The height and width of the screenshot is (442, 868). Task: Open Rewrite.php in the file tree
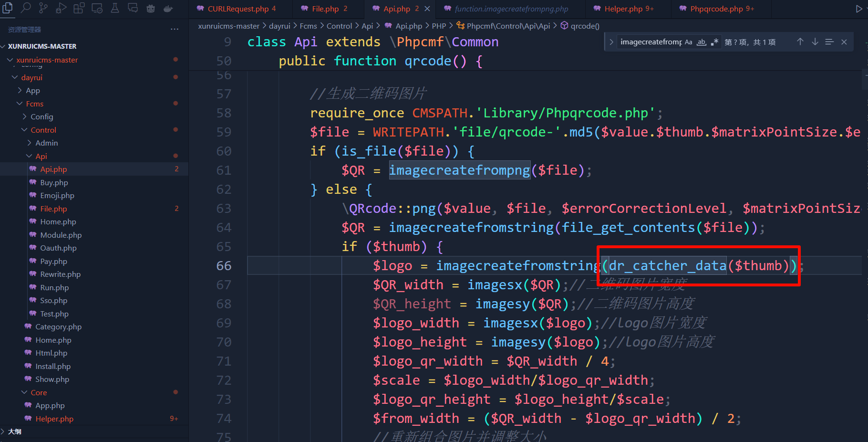[60, 274]
